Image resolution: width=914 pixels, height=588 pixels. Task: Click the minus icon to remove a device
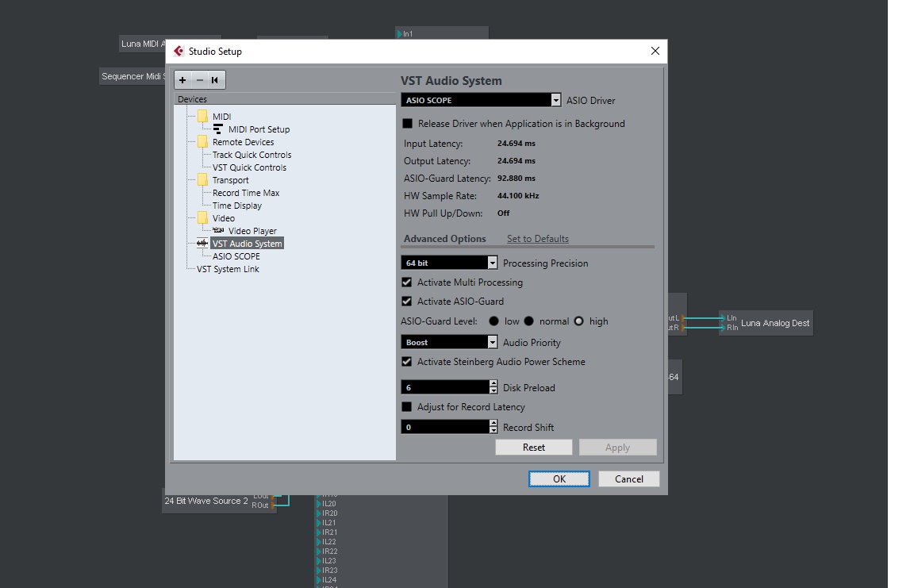coord(198,80)
